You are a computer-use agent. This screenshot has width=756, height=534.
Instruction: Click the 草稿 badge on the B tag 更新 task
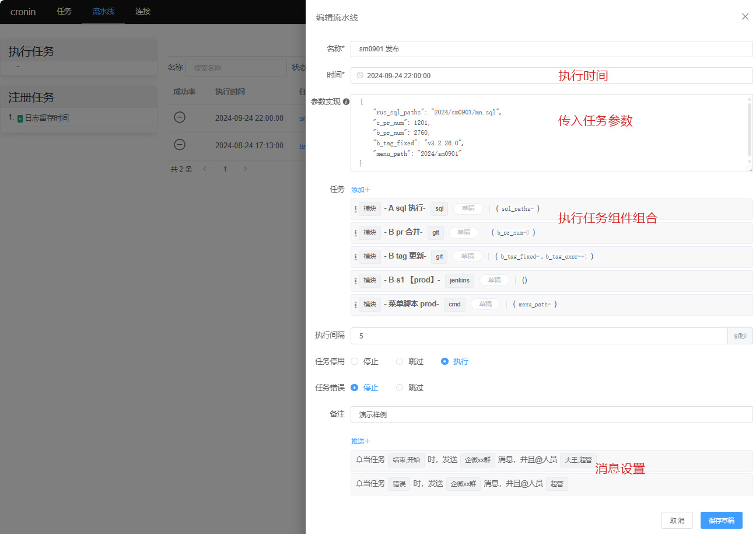[467, 256]
